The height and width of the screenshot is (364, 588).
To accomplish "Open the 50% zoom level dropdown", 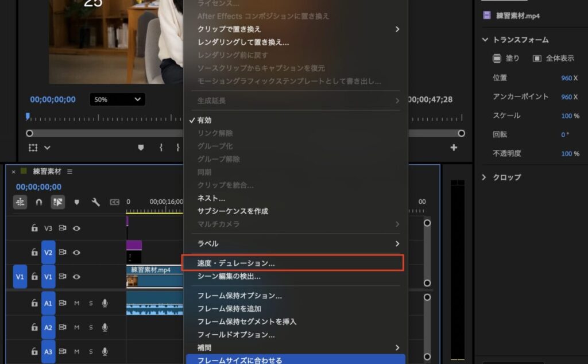I will tap(117, 99).
